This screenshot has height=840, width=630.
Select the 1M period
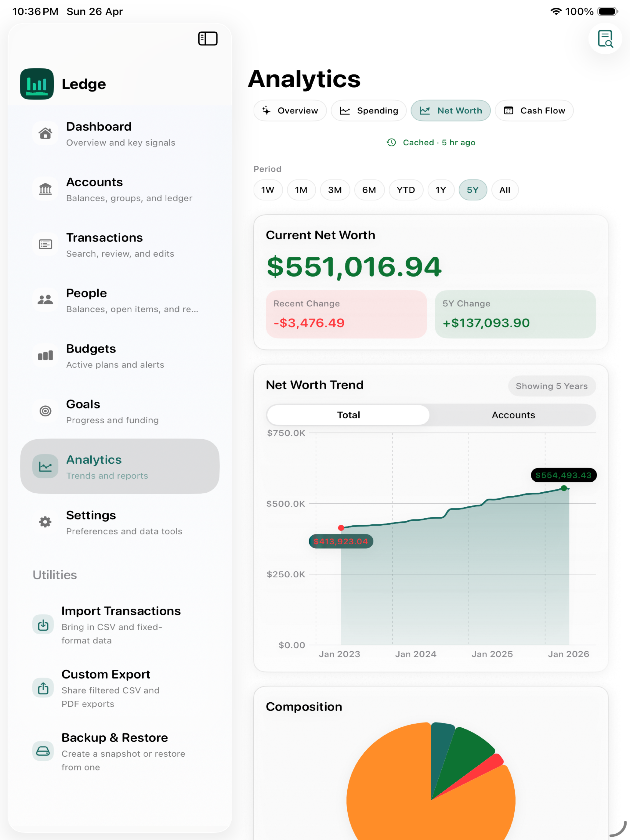(x=301, y=190)
